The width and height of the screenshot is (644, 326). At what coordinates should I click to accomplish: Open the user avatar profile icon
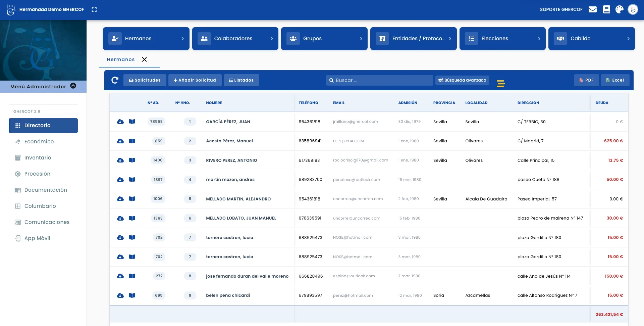[633, 10]
